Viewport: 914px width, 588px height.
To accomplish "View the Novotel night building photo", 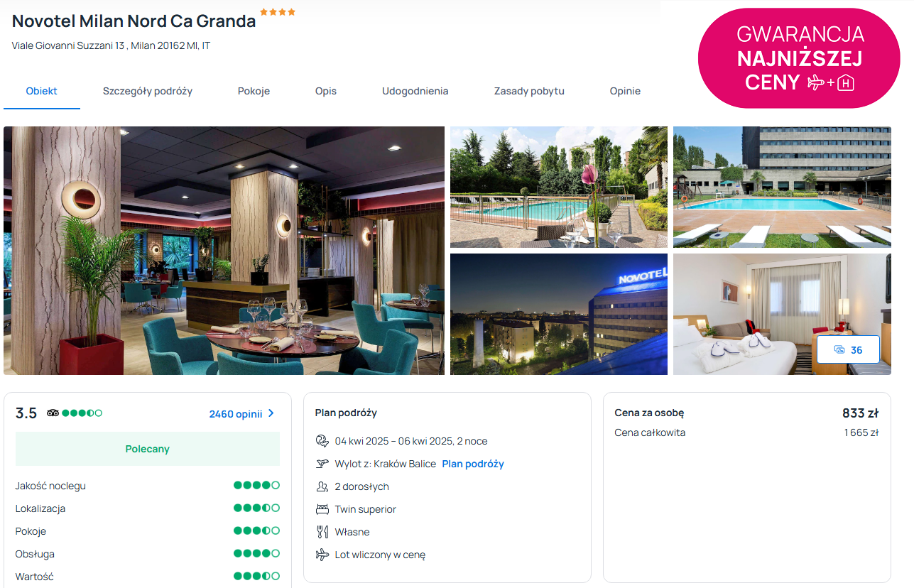I will [559, 314].
